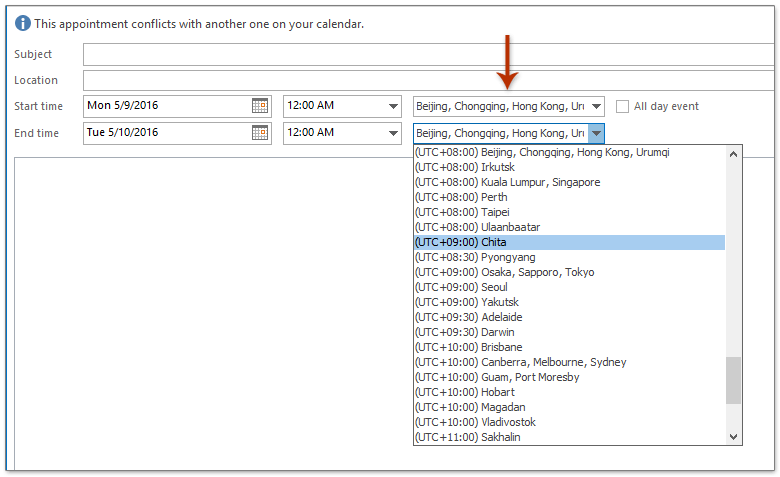Viewport: 780px width, 477px height.
Task: Expand the Start time 12:00 AM dropdown
Action: pos(393,106)
